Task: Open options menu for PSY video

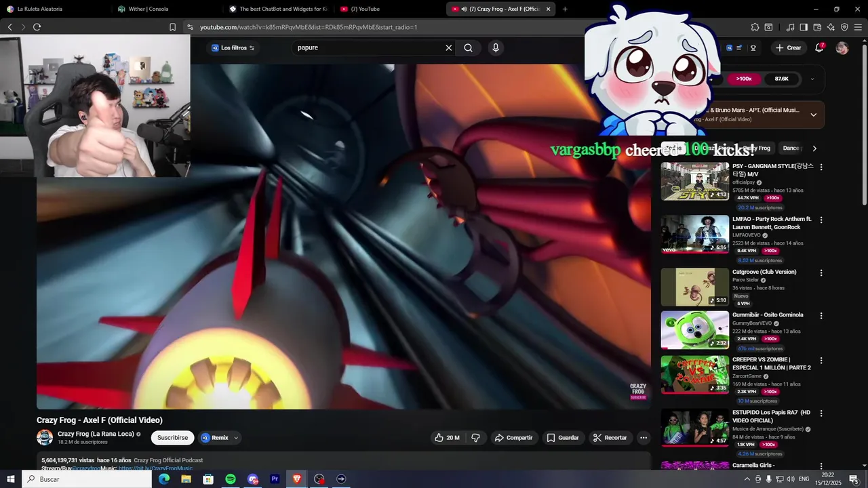Action: pyautogui.click(x=821, y=167)
